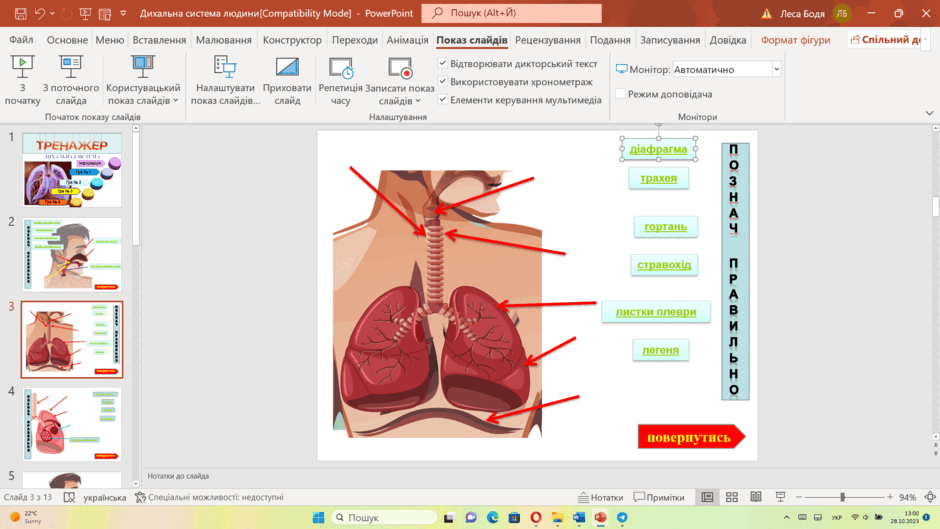Open the Вставлення ribbon tab
Screen dimensions: 940x529
pyautogui.click(x=159, y=40)
